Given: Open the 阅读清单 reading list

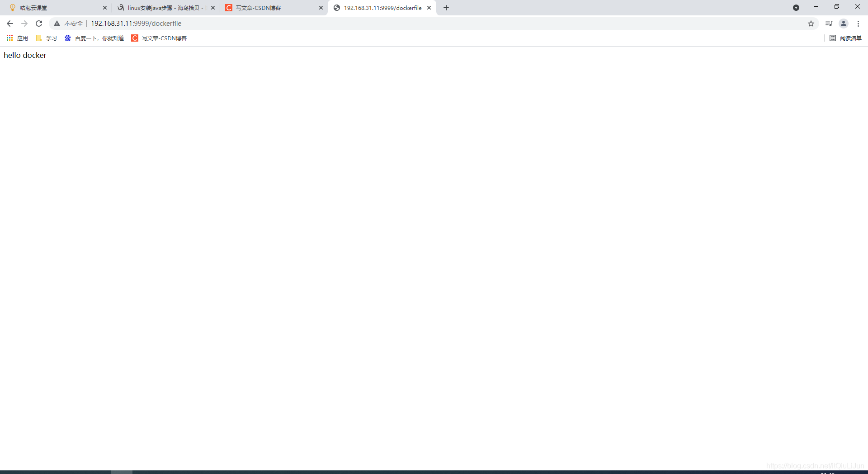Looking at the screenshot, I should tap(846, 38).
